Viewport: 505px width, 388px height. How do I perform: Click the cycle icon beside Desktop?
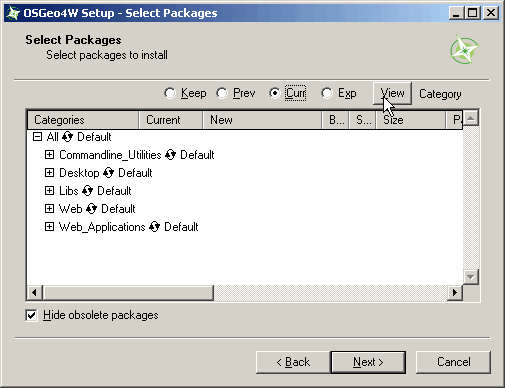108,173
